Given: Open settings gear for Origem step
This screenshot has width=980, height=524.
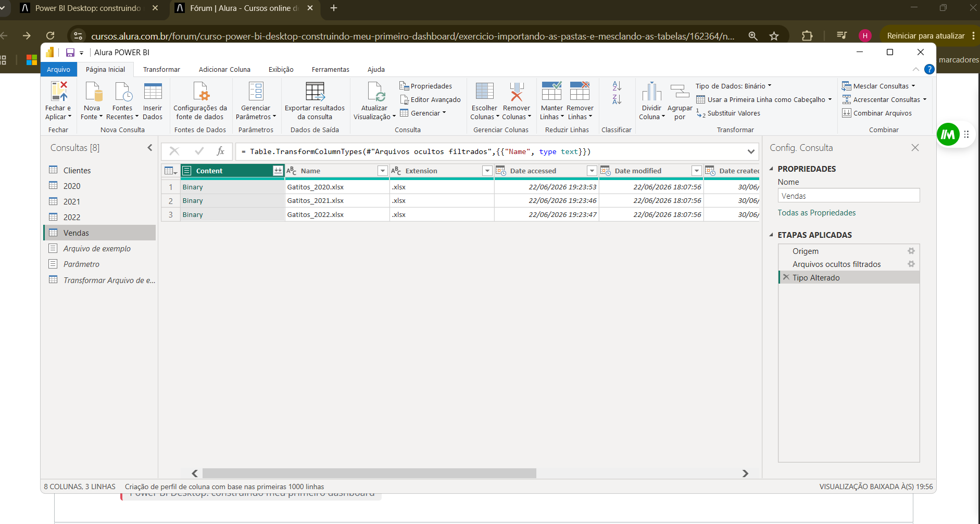Looking at the screenshot, I should tap(911, 251).
